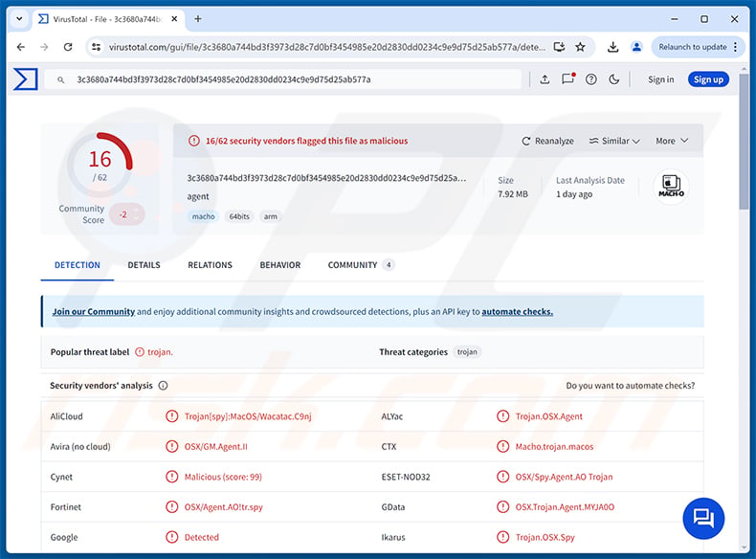Click the community score -2 badge
The width and height of the screenshot is (756, 559).
click(127, 214)
